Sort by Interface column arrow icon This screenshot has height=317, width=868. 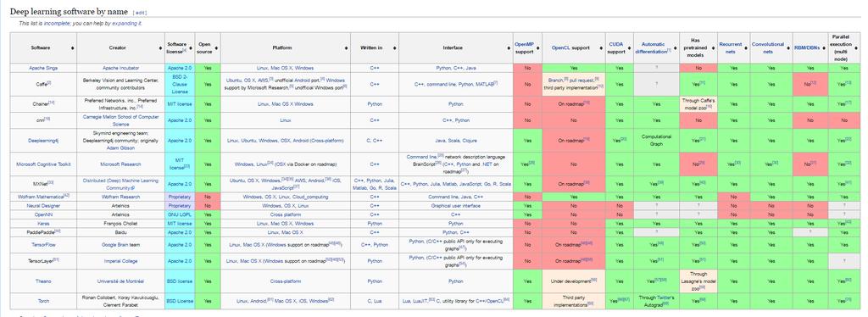pyautogui.click(x=509, y=48)
